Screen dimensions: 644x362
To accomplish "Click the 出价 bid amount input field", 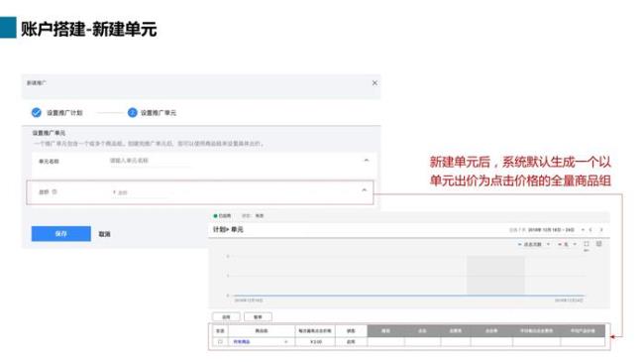I will click(140, 192).
